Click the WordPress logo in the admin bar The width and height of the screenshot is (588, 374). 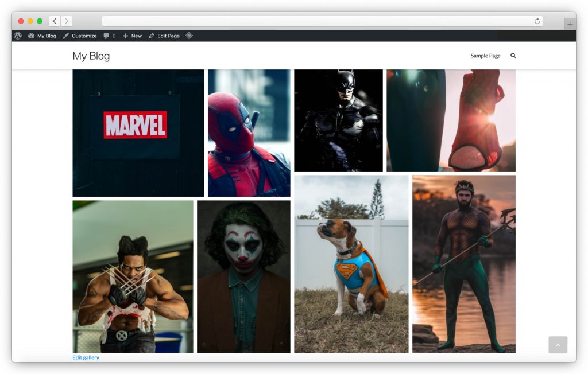(x=18, y=36)
